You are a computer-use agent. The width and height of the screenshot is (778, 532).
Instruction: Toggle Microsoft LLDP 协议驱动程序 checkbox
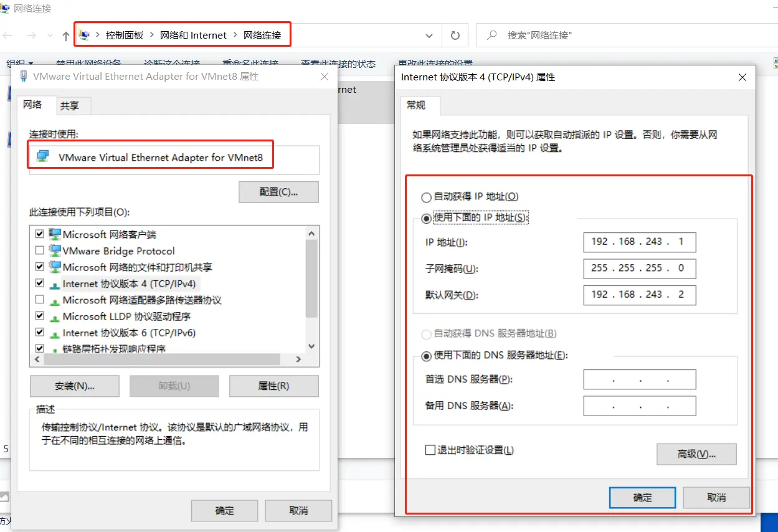(40, 316)
